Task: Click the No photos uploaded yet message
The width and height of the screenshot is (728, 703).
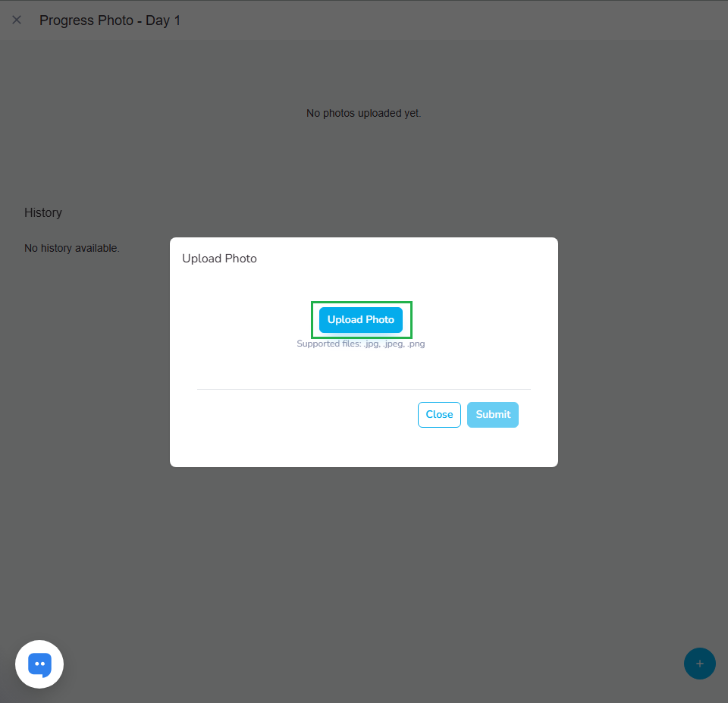Action: 363,113
